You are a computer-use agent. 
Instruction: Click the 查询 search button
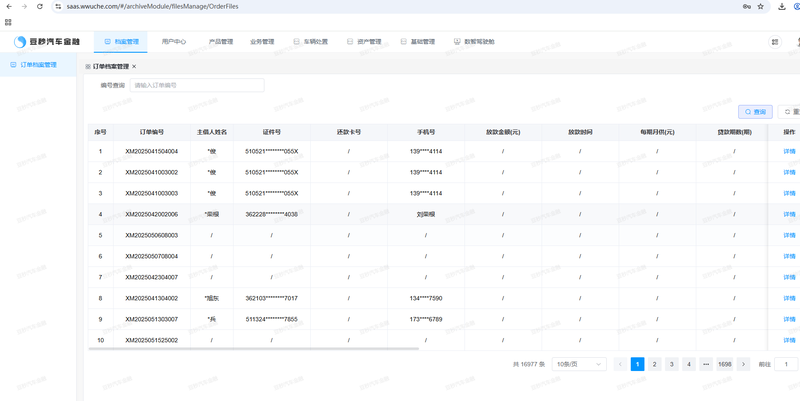[x=755, y=112]
